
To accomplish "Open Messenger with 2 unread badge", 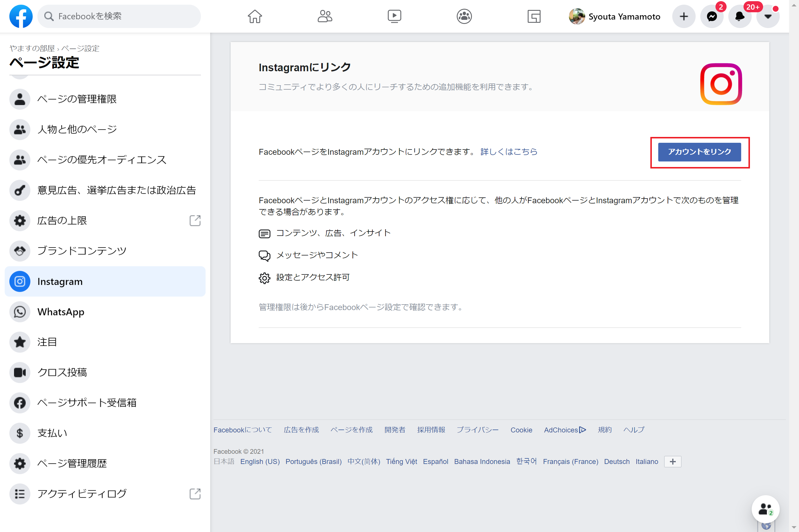I will click(x=712, y=16).
